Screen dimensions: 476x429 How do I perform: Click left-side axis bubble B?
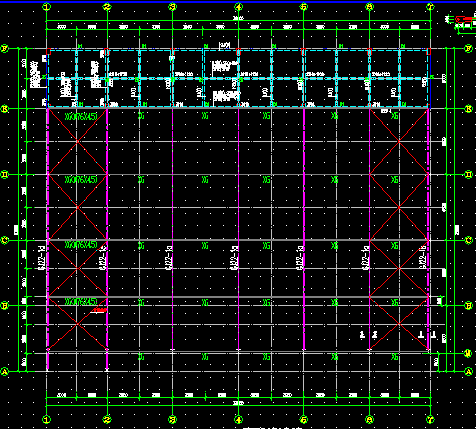click(5, 305)
